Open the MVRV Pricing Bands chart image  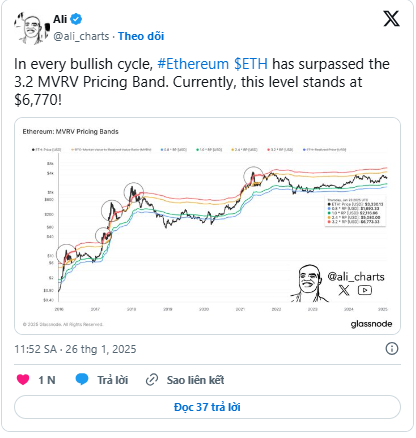207,226
